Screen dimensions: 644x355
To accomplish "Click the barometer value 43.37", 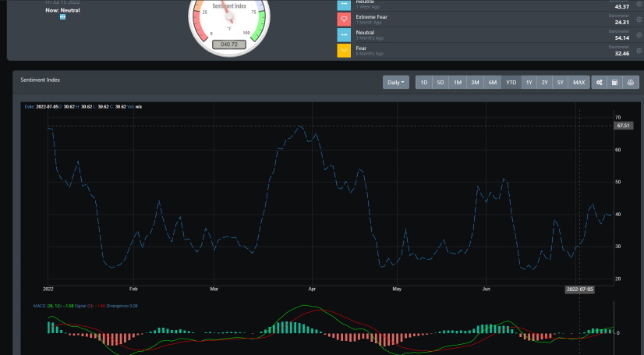I will click(x=622, y=7).
